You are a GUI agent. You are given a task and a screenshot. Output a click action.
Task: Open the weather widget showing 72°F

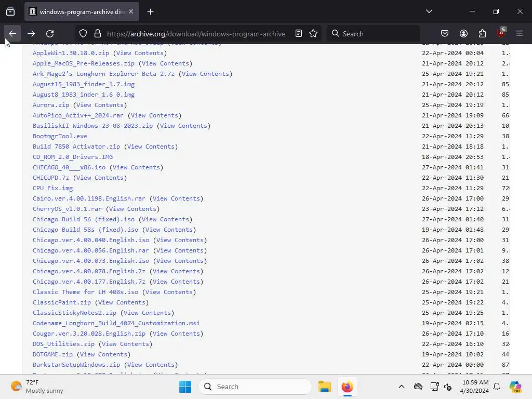37,387
